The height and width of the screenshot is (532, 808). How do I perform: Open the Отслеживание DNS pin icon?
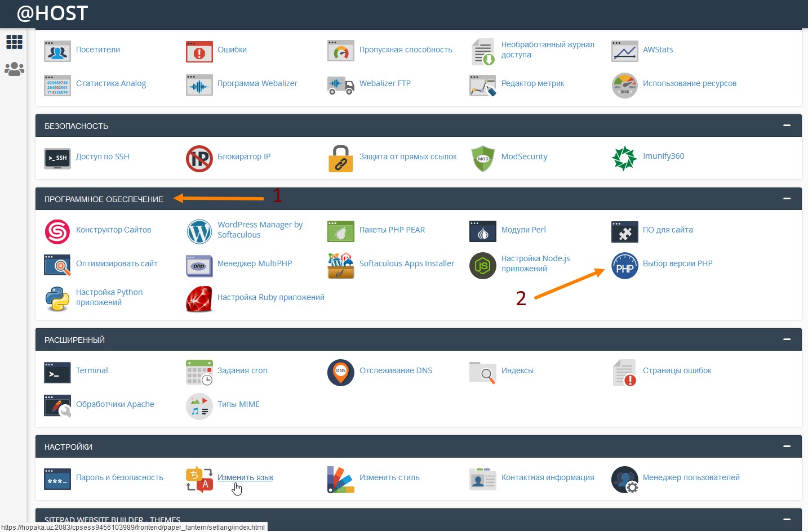pyautogui.click(x=341, y=372)
